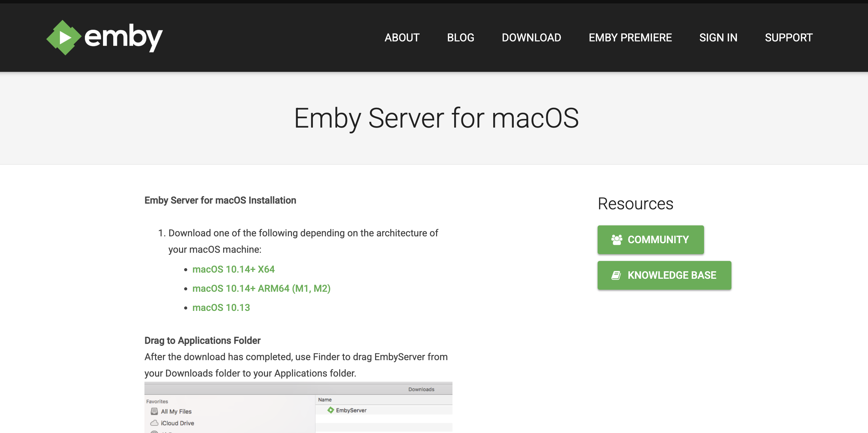
Task: Click the 'Emby Server for macOS' page title
Action: [436, 118]
